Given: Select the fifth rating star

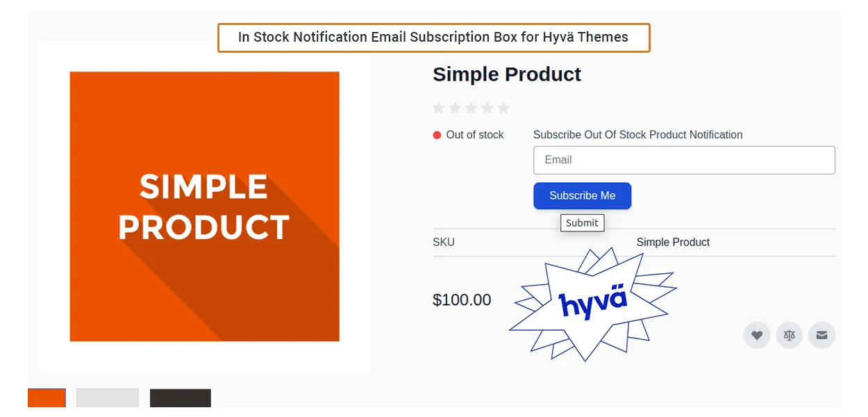Looking at the screenshot, I should coord(503,108).
